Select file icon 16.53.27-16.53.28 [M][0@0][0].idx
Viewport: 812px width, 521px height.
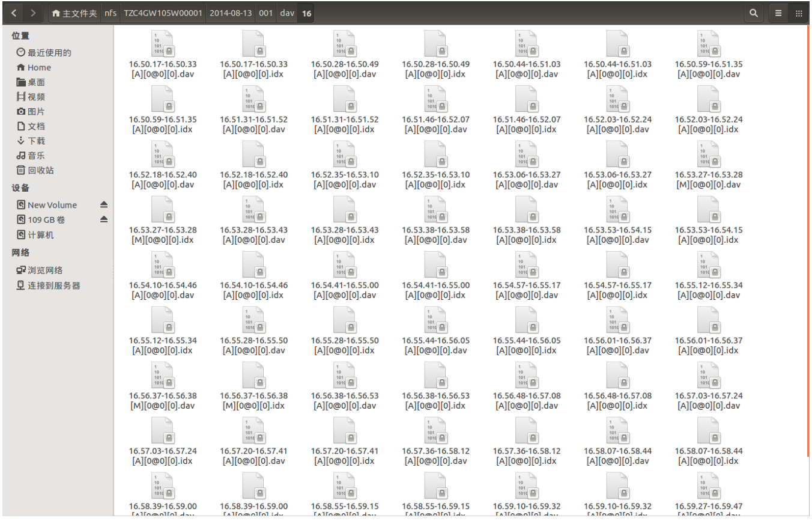(x=162, y=210)
